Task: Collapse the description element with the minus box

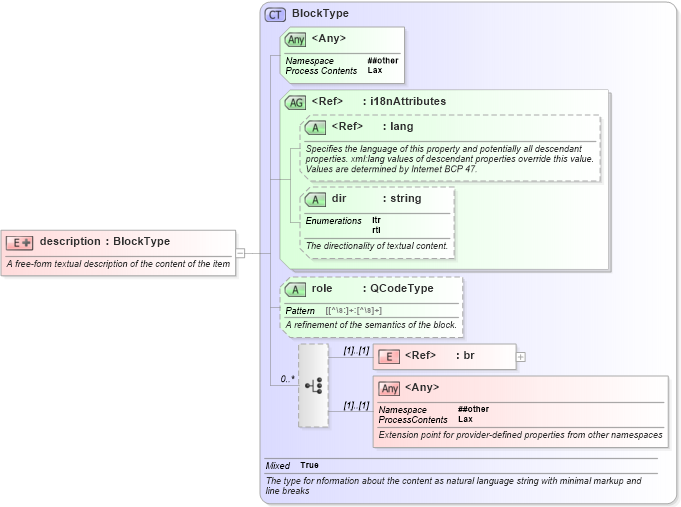Action: tap(240, 253)
